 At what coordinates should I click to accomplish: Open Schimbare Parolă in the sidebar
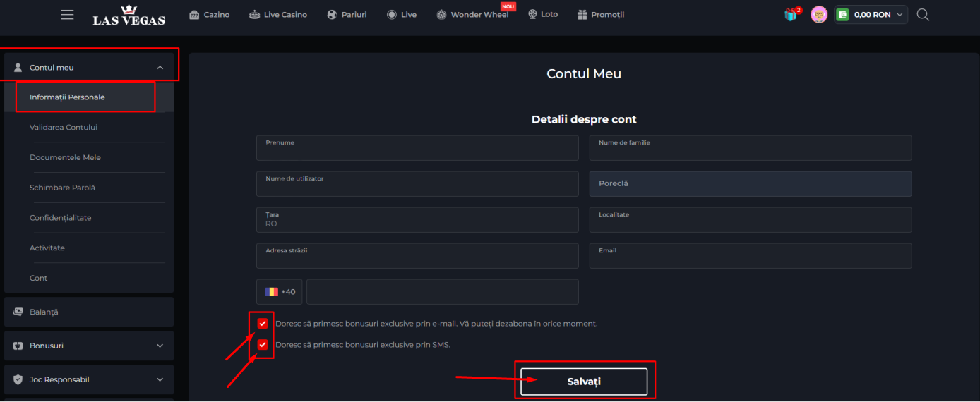pos(62,188)
